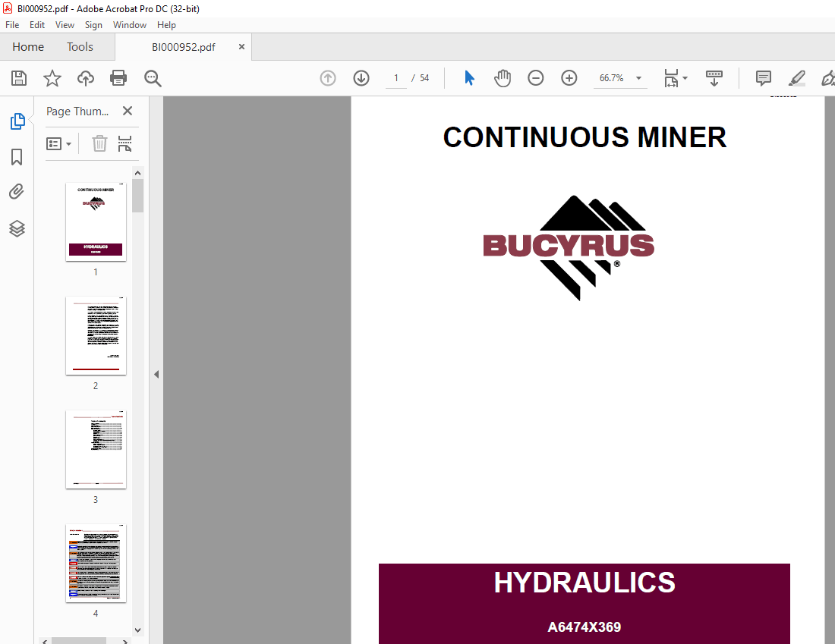
Task: Open the Attachments panel
Action: (17, 191)
